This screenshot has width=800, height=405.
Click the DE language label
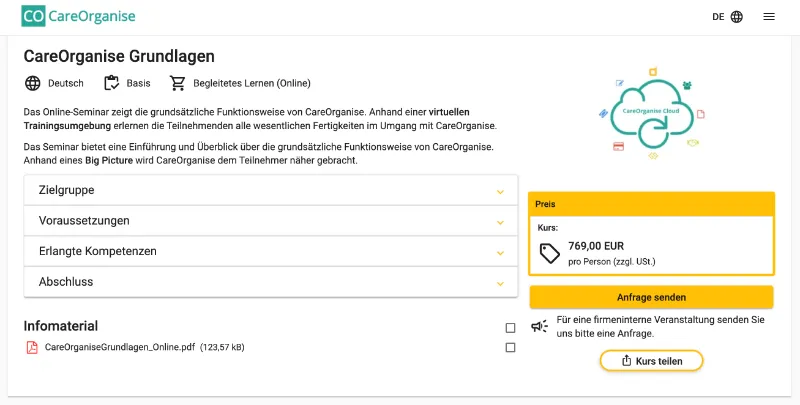pos(718,17)
